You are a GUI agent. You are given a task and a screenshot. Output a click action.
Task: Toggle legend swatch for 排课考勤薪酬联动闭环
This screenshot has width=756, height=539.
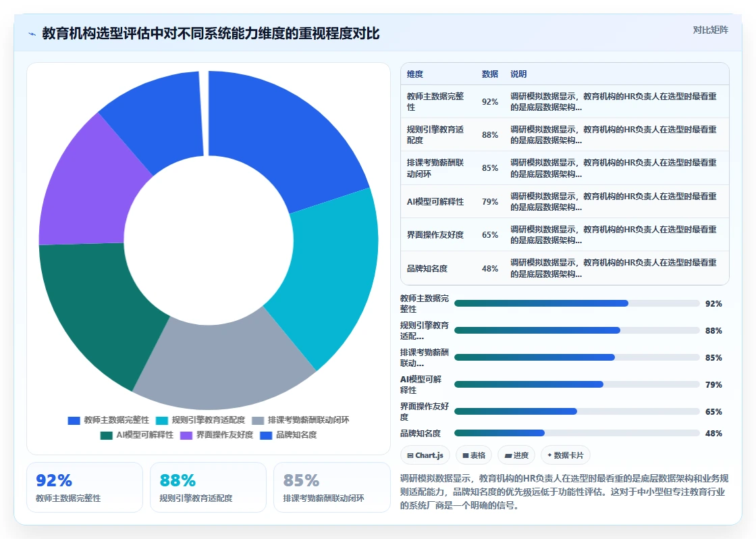(258, 420)
